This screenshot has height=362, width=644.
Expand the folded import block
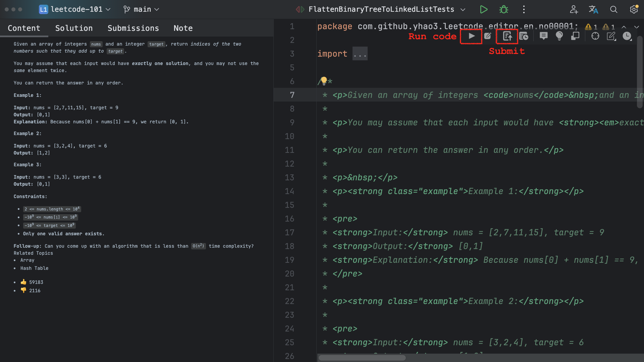pyautogui.click(x=360, y=54)
